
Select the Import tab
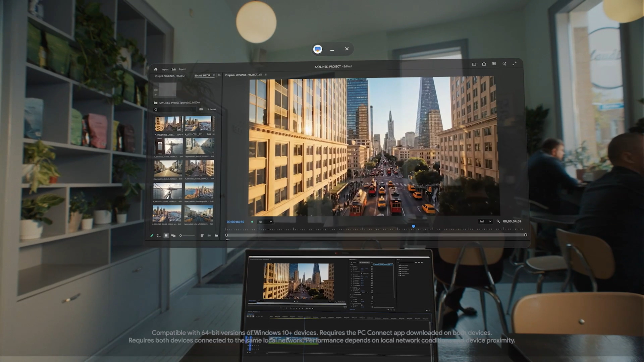(x=165, y=69)
